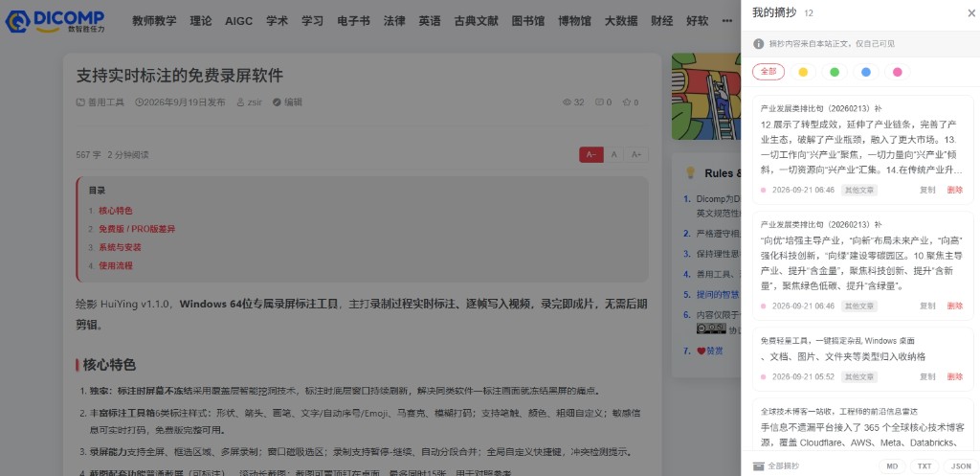The width and height of the screenshot is (980, 476).
Task: Open first 产业发展类排比句 excerpt title
Action: point(821,108)
